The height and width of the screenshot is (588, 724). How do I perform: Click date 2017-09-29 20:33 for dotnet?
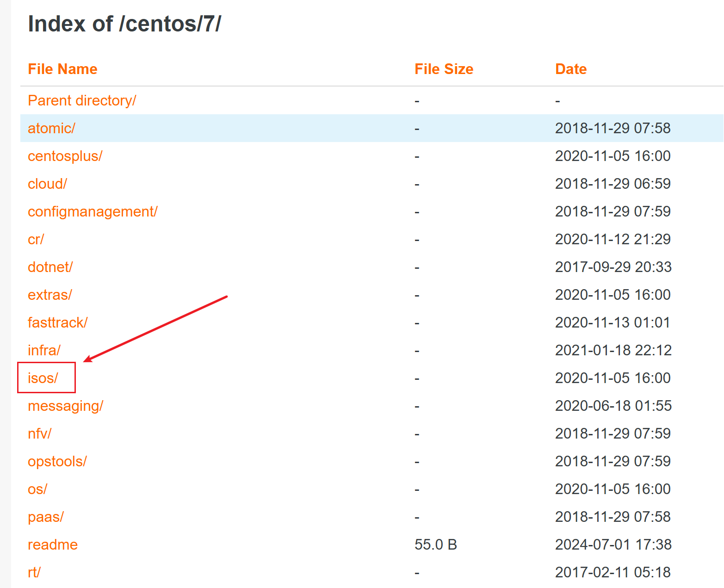point(613,267)
